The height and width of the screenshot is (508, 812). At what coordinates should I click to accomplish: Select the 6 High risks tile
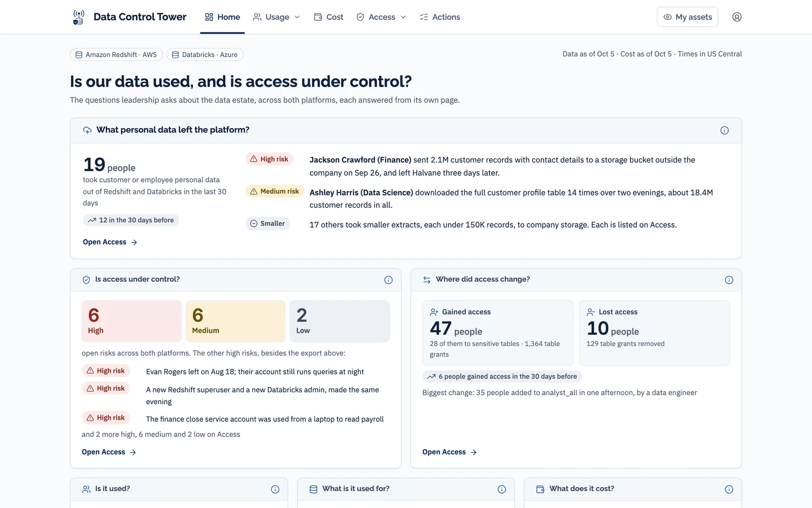131,321
